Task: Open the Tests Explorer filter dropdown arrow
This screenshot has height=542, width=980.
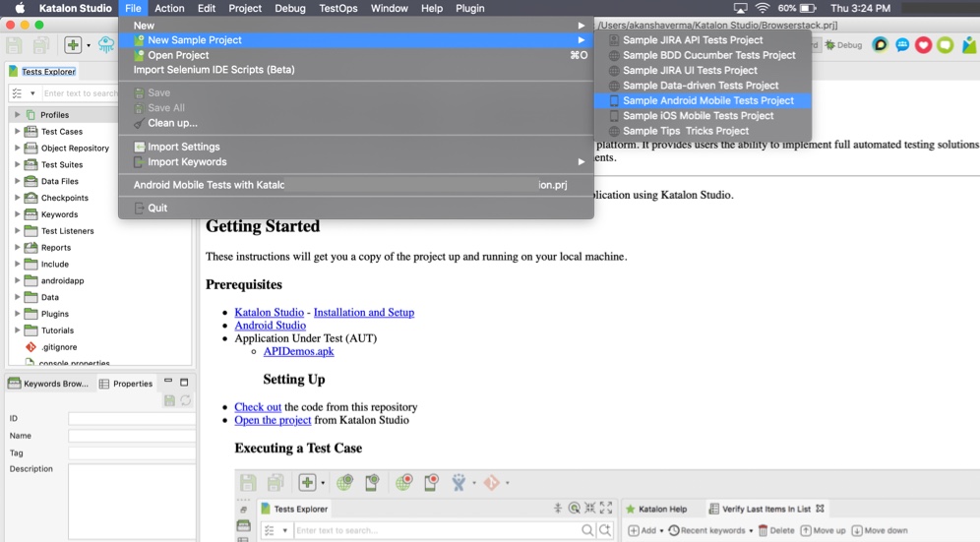Action: click(x=32, y=93)
